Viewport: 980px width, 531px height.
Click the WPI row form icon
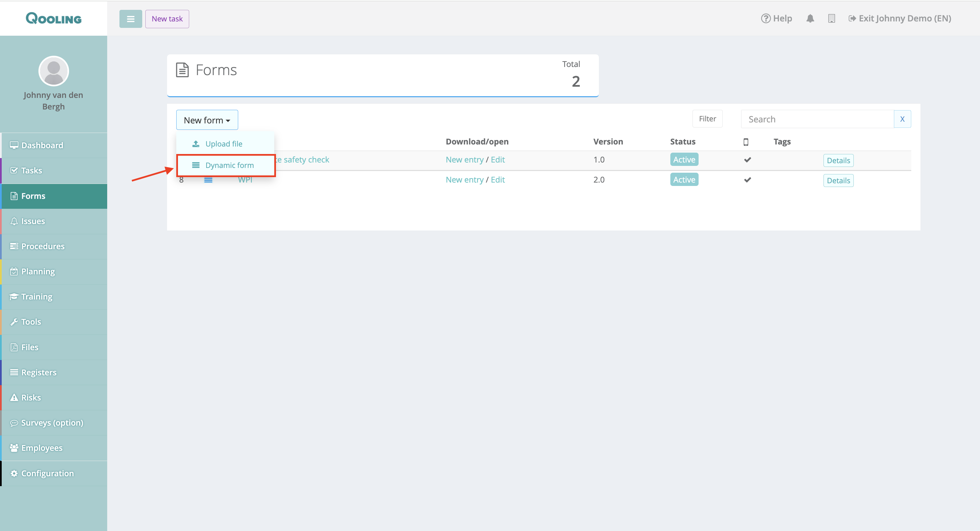click(208, 180)
